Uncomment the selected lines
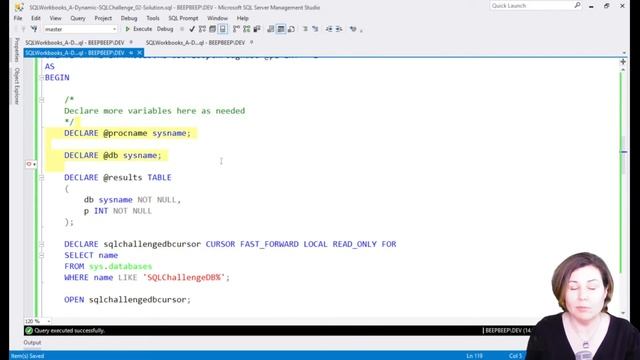Image resolution: width=640 pixels, height=360 pixels. click(315, 29)
